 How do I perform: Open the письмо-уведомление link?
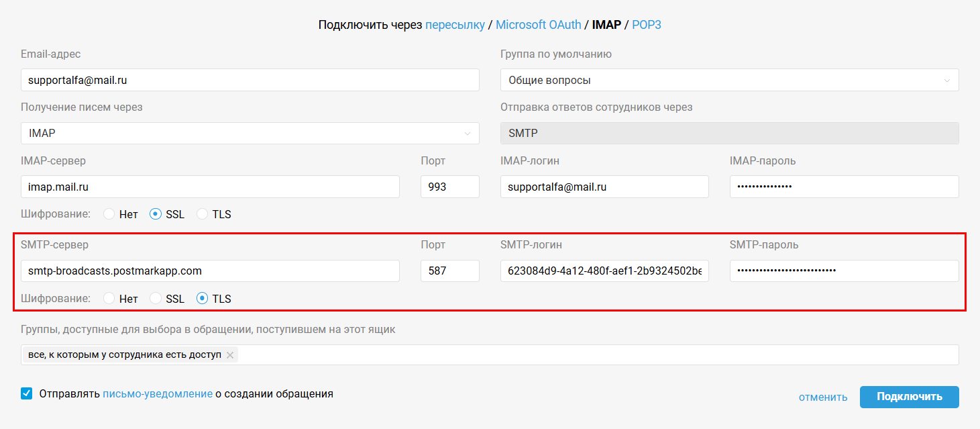(158, 394)
